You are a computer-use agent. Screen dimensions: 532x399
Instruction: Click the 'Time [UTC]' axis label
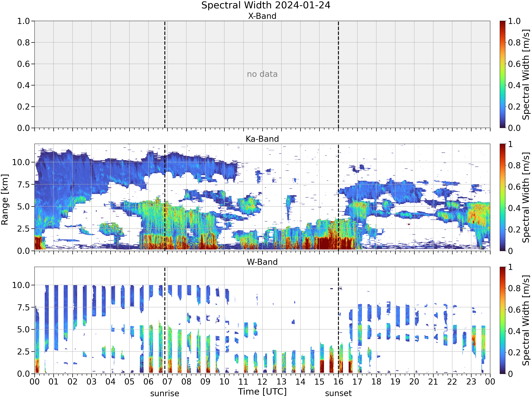pos(262,392)
